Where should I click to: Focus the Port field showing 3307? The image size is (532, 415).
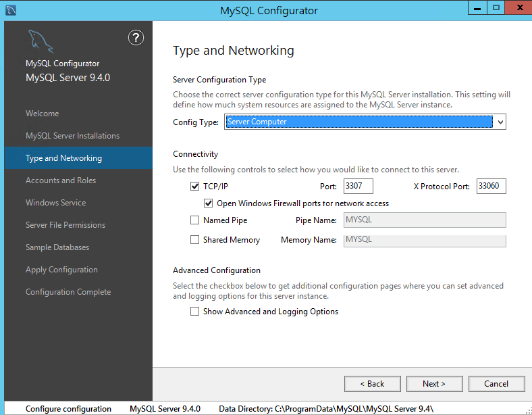[x=358, y=186]
